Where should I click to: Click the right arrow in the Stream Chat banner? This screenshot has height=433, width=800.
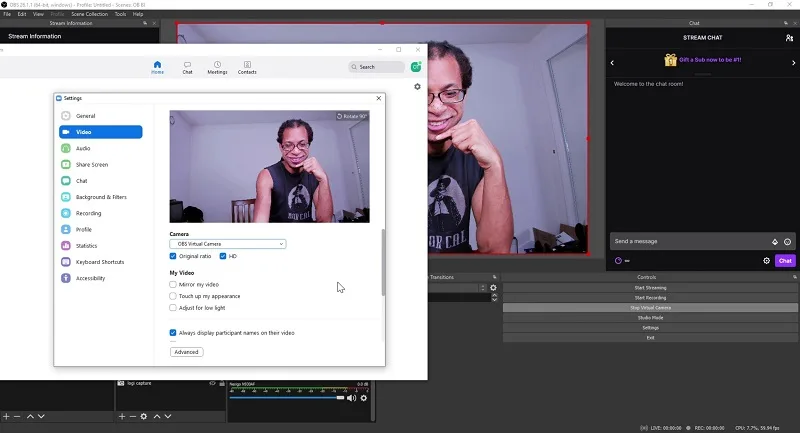(793, 63)
